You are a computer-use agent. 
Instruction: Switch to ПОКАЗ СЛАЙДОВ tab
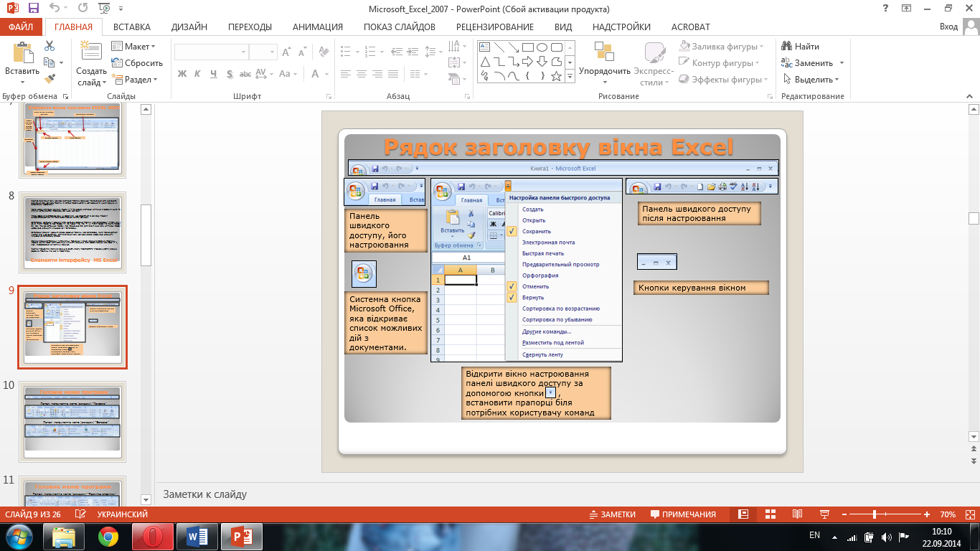[400, 27]
